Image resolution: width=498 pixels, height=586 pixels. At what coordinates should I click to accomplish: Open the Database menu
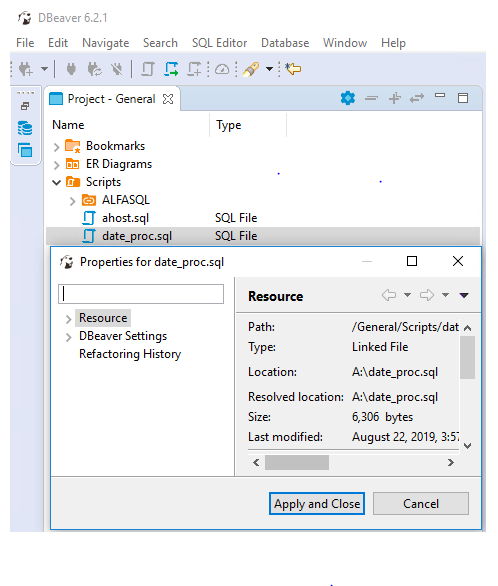pyautogui.click(x=285, y=43)
